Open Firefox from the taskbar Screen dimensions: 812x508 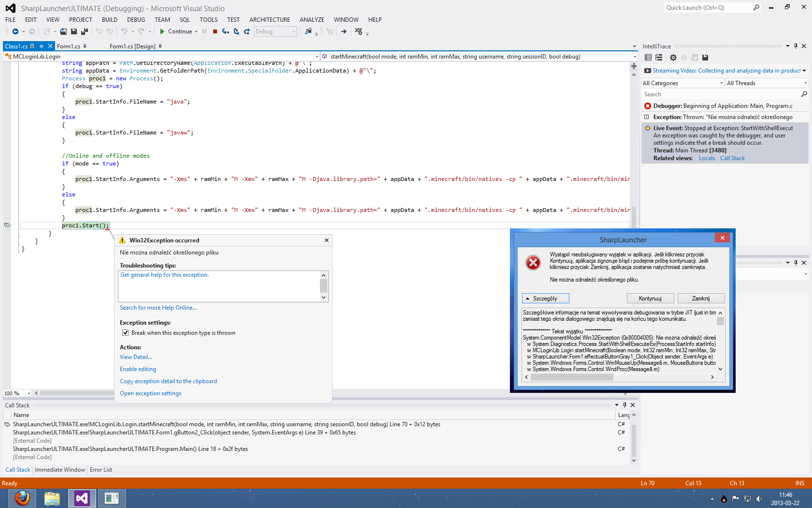[22, 498]
